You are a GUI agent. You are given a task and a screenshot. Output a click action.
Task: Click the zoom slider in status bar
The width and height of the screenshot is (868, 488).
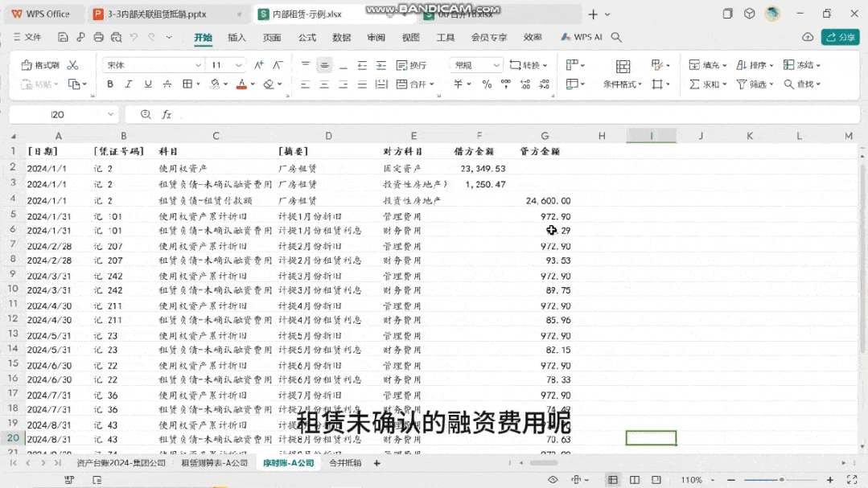[780, 480]
